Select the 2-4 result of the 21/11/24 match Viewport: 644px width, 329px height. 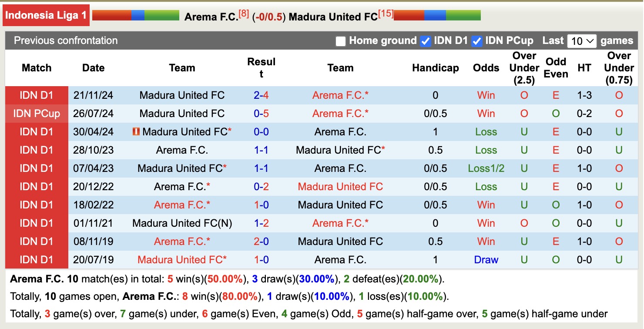click(x=261, y=95)
